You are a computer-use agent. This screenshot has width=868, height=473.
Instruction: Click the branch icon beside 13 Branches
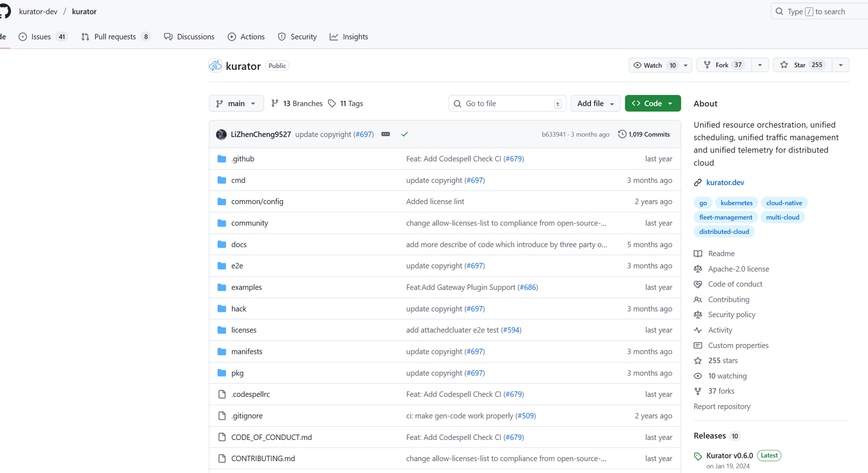[x=275, y=103]
